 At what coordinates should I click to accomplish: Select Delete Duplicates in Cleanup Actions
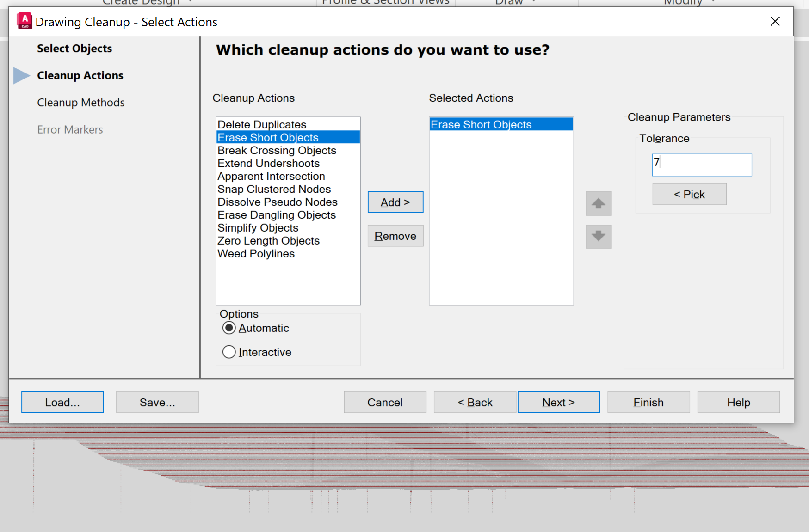point(288,125)
